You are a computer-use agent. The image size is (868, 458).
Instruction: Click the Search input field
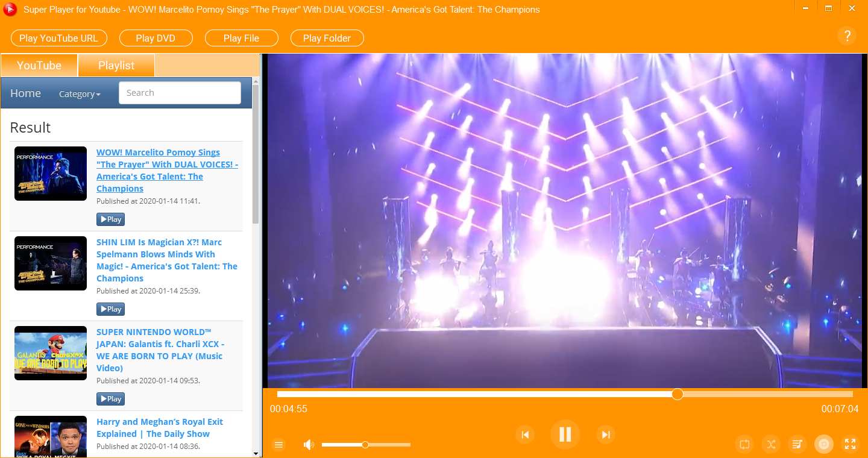pos(180,93)
